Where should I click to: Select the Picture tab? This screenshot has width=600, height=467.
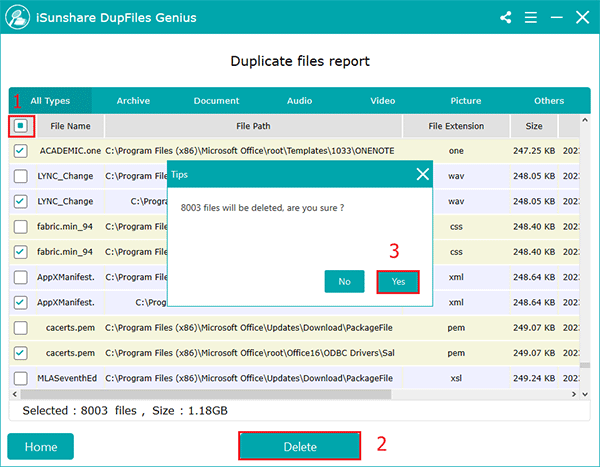tap(465, 101)
